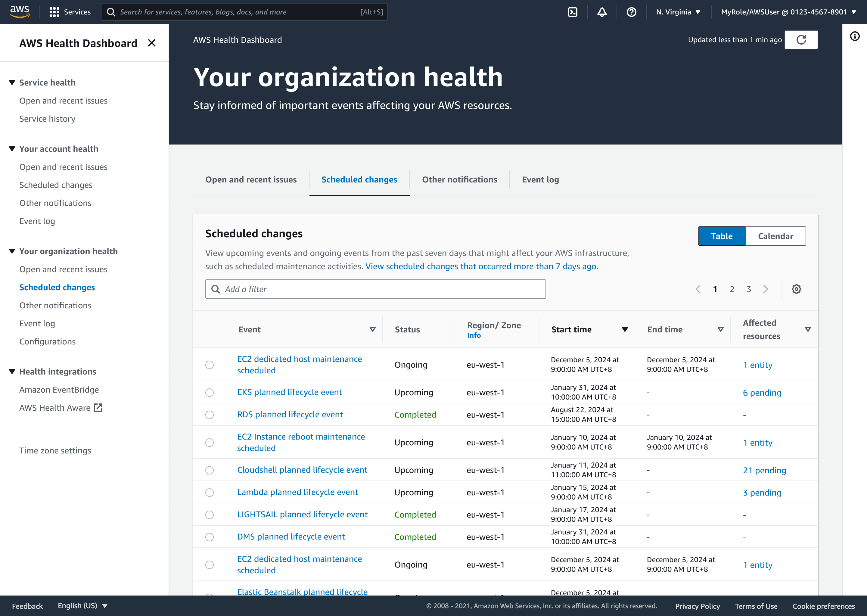This screenshot has width=867, height=616.
Task: Select the Lambda planned lifecycle event radio
Action: (209, 492)
